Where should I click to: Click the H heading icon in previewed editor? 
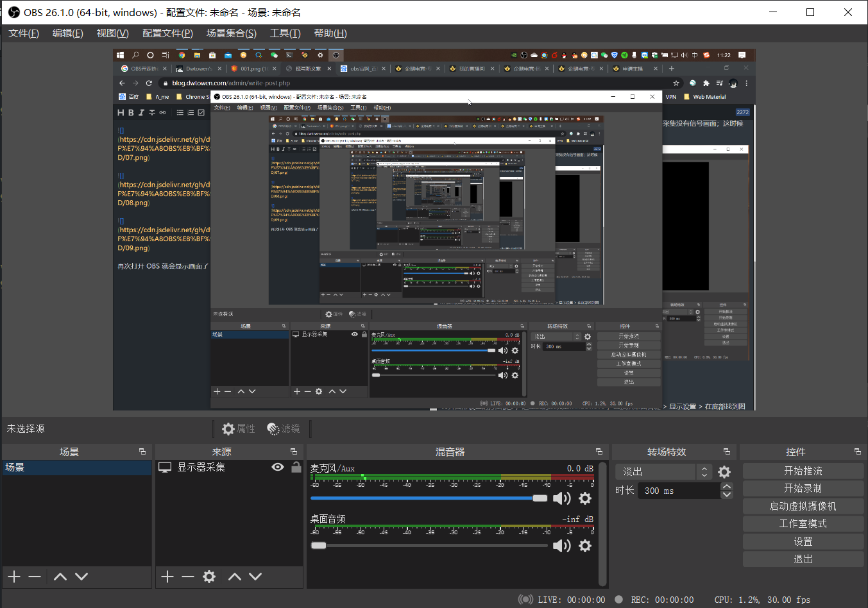[x=121, y=112]
